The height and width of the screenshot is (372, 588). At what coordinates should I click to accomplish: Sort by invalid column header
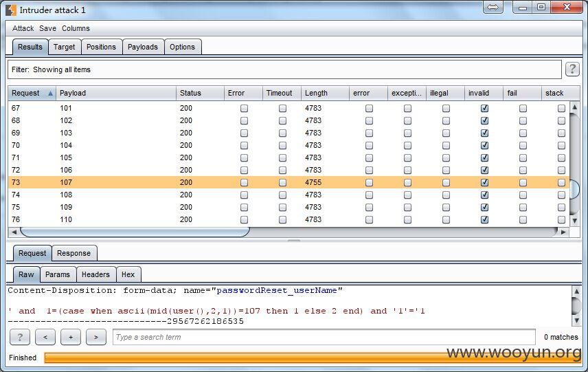point(484,93)
